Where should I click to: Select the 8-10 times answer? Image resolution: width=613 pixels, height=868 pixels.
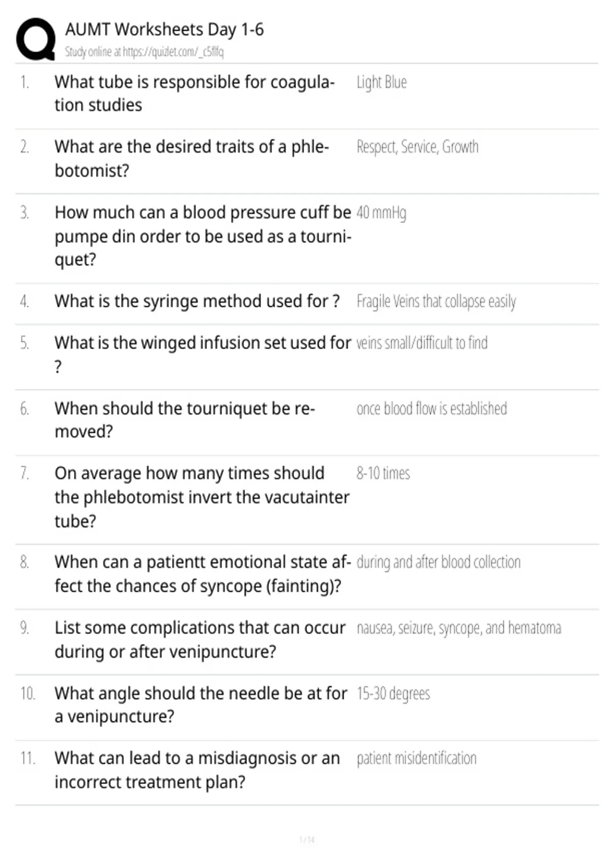point(383,473)
